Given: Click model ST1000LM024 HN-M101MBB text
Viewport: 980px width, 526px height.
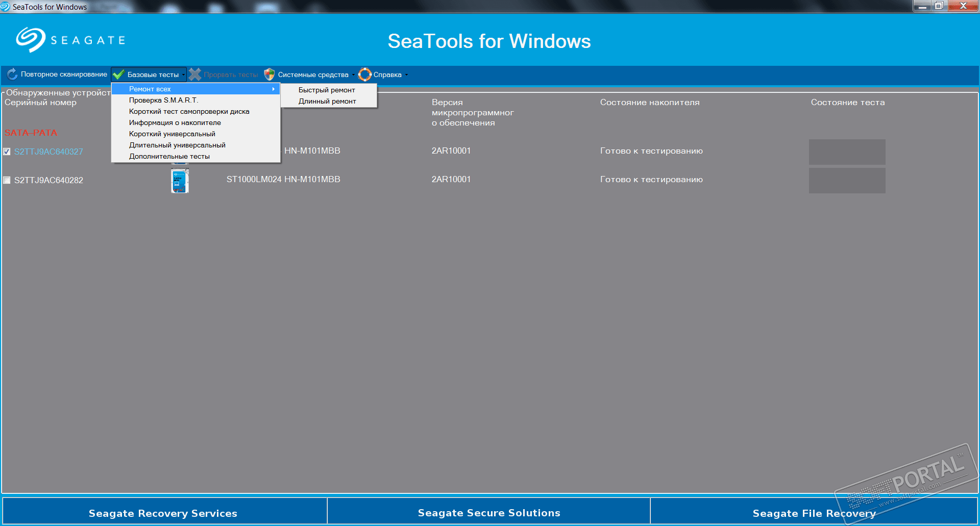Looking at the screenshot, I should click(283, 179).
